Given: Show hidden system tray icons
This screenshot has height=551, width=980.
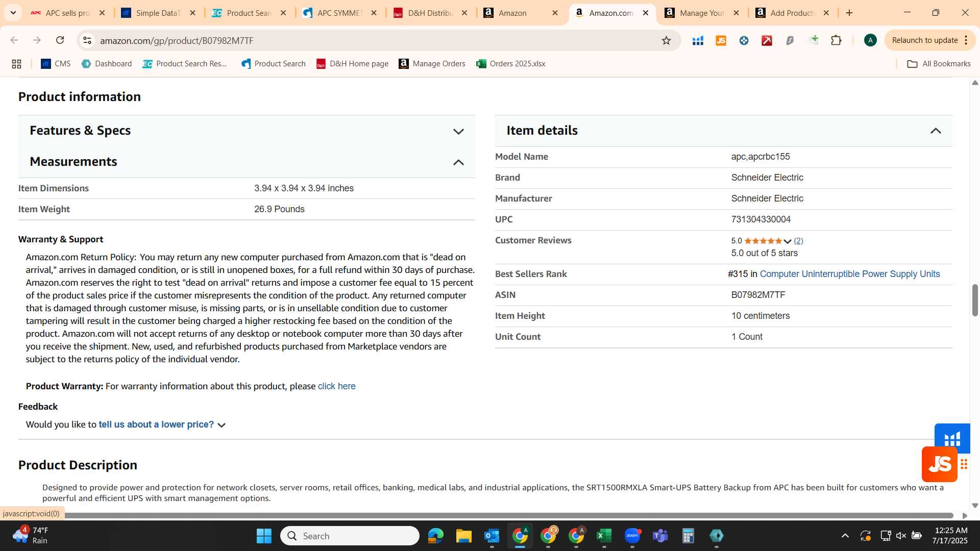Looking at the screenshot, I should coord(845,536).
